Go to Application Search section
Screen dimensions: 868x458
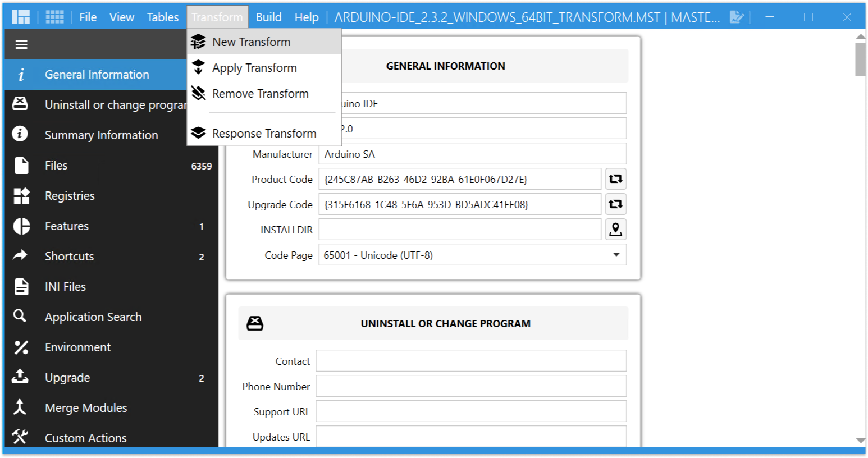tap(111, 317)
